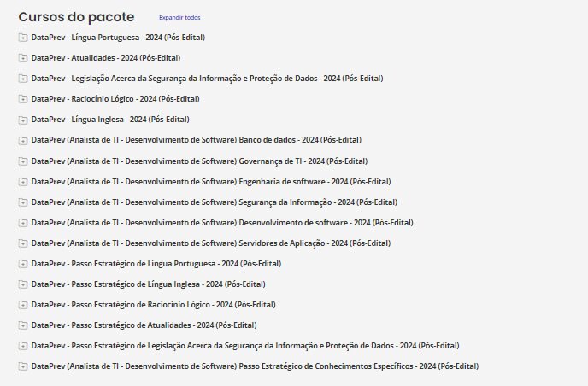
Task: Open Passo Estratégico de Língua Portuguesa
Action: click(x=156, y=264)
